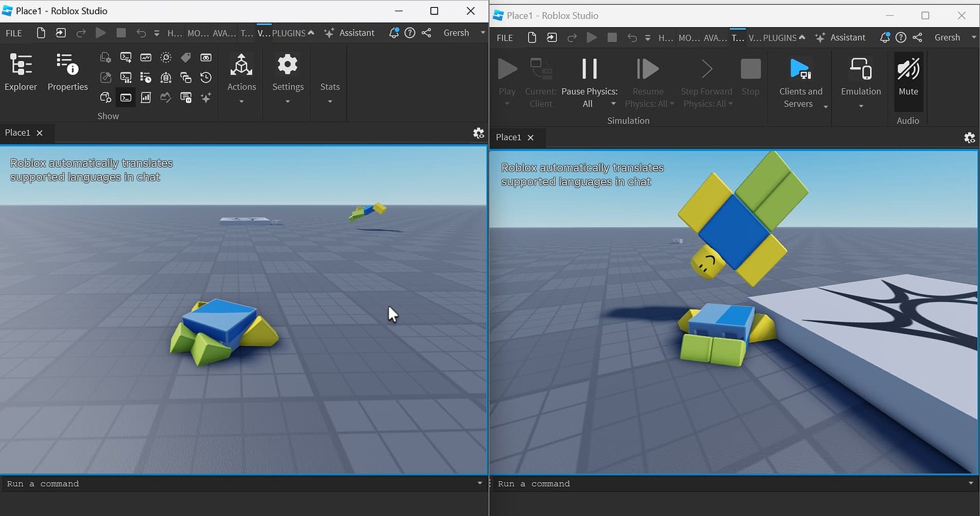This screenshot has width=980, height=516.
Task: Toggle the Command Bar in the Show group
Action: (126, 97)
